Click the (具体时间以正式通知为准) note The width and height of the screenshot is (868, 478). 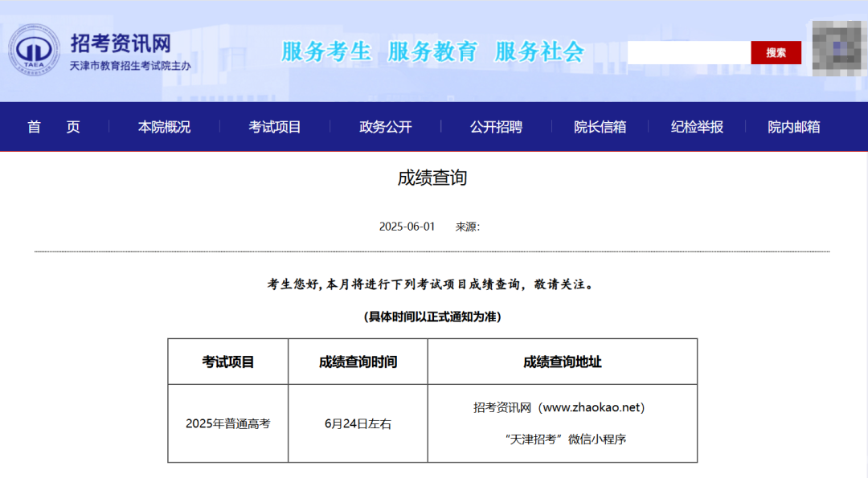pyautogui.click(x=432, y=317)
